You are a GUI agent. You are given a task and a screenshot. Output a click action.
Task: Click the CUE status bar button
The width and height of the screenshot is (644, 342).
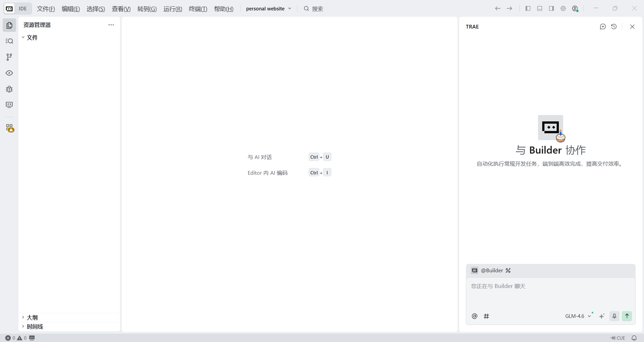point(618,338)
